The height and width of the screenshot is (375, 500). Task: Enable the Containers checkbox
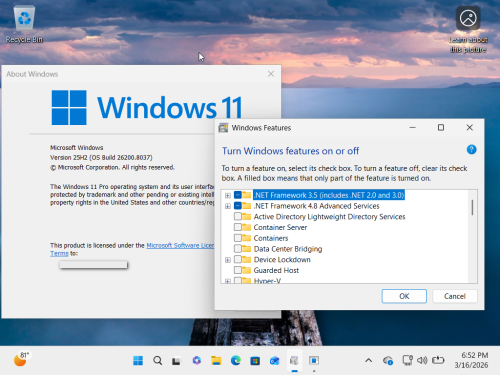238,238
